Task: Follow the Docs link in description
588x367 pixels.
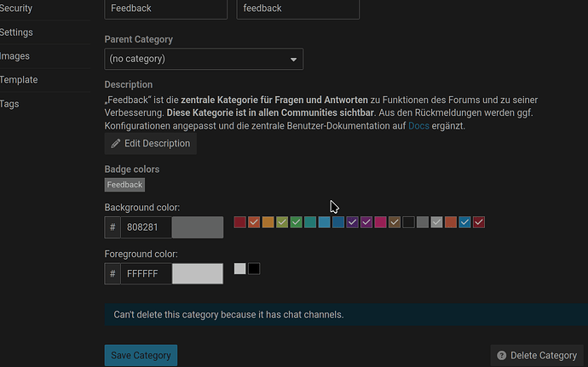Action: click(418, 126)
